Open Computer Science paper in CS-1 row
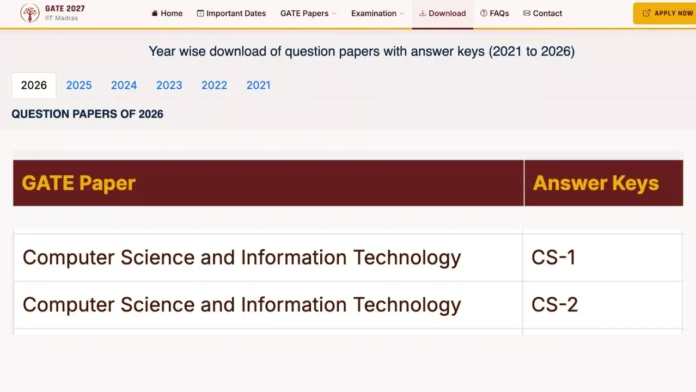 (242, 258)
